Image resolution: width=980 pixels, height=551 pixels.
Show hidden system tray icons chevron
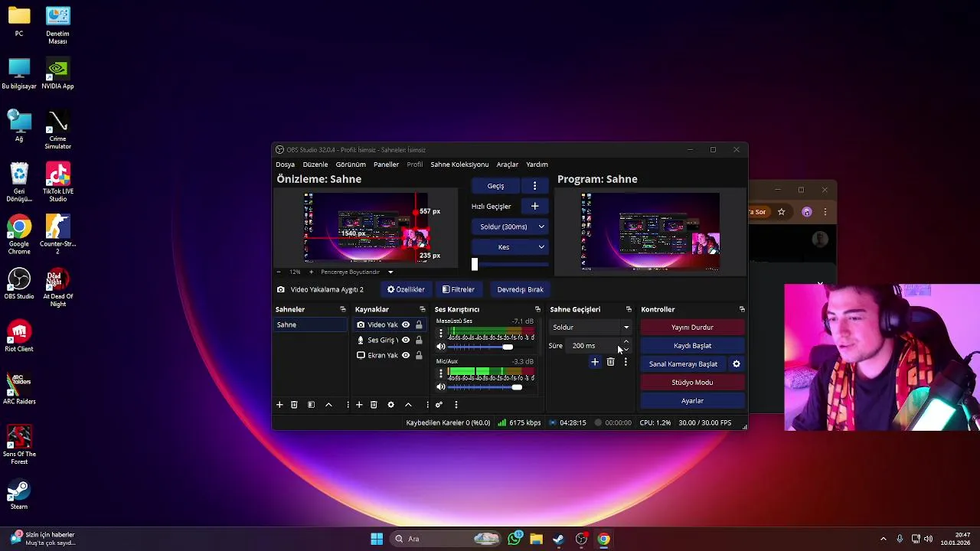coord(883,539)
